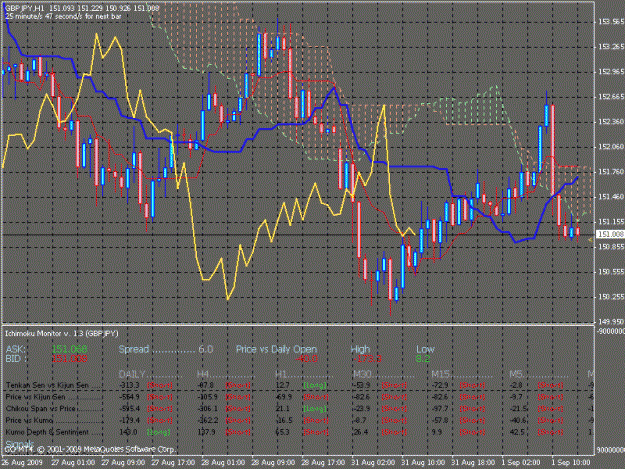Select the 12.7 value in the H1 column
Viewport: 625px width, 469px height.
pyautogui.click(x=282, y=385)
